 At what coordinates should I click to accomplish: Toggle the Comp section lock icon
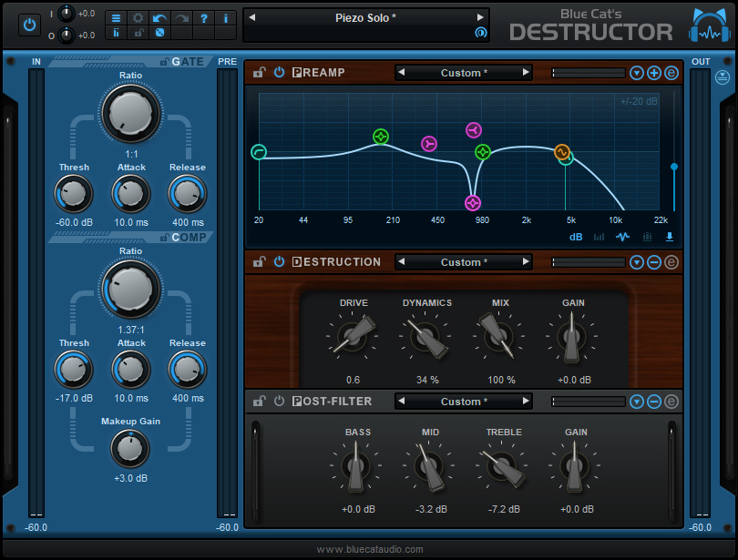[x=164, y=238]
